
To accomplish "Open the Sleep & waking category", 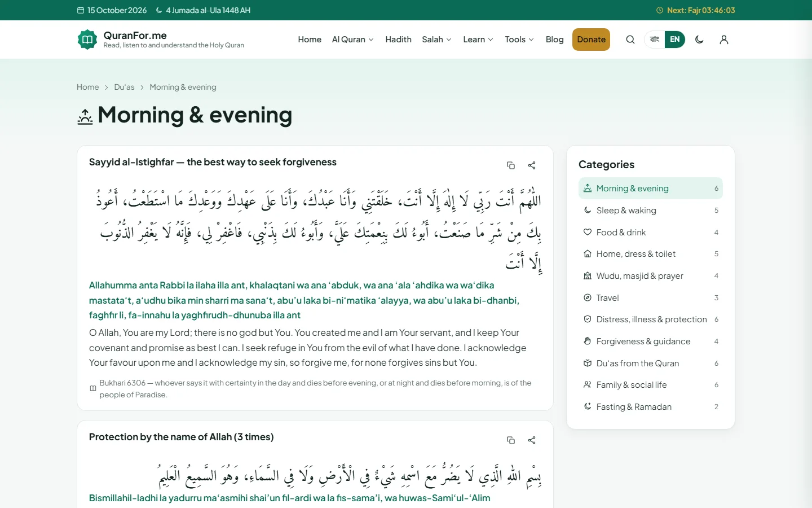I will pyautogui.click(x=650, y=211).
